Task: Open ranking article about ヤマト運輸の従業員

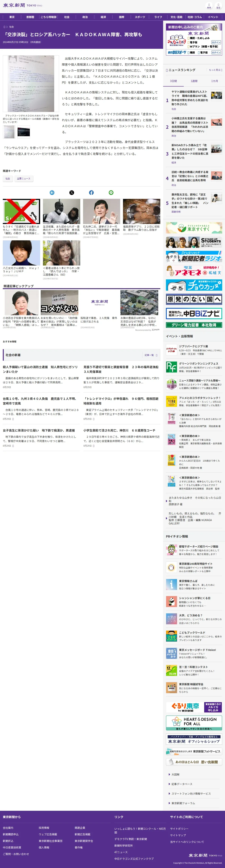Action: click(190, 98)
